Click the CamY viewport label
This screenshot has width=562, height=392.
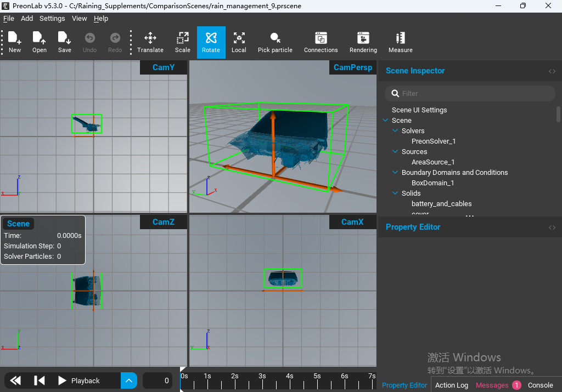pyautogui.click(x=164, y=67)
